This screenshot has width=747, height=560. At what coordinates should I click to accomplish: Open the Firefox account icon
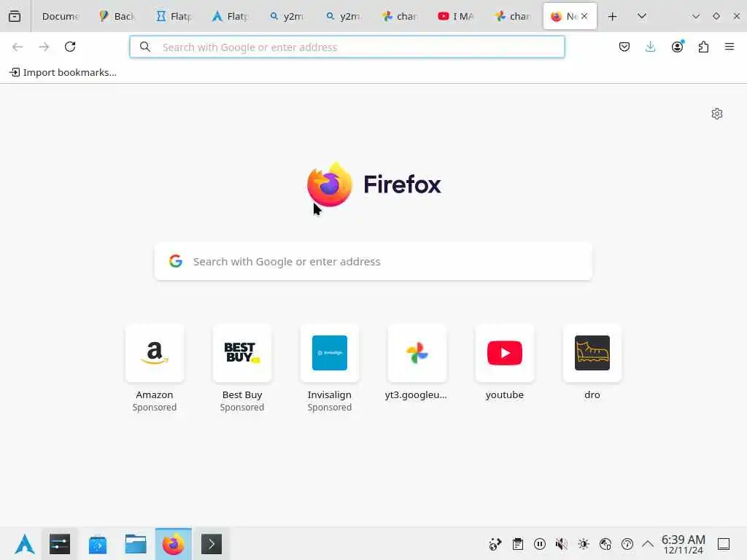677,47
